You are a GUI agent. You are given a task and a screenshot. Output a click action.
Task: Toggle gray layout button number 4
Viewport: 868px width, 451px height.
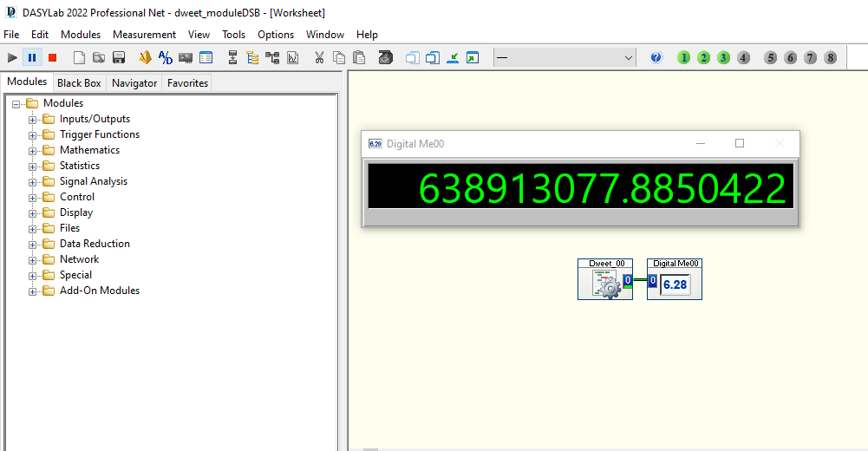[x=743, y=57]
